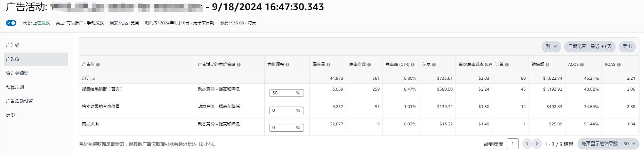This screenshot has height=155, width=644.
Task: Click the total sales value $1,622.74
Action: click(553, 78)
